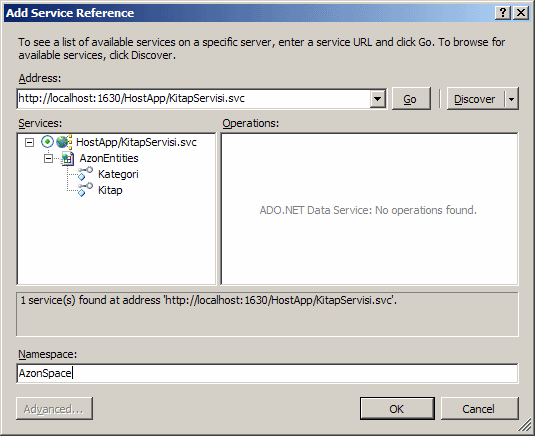The height and width of the screenshot is (436, 535).
Task: Click the AzonEntities container icon
Action: pyautogui.click(x=68, y=158)
